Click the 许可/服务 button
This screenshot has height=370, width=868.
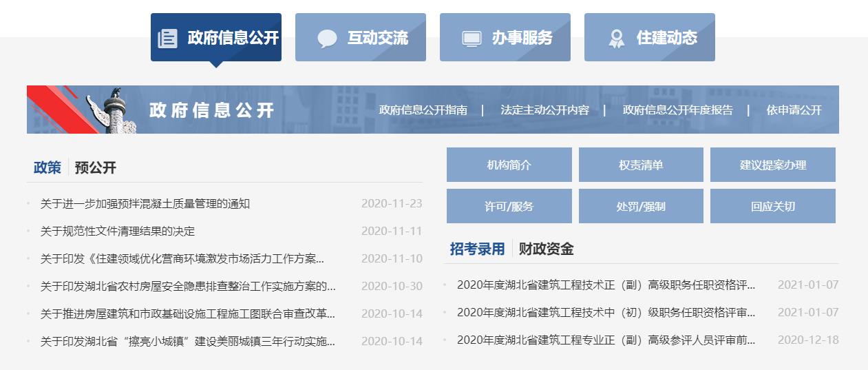[509, 206]
